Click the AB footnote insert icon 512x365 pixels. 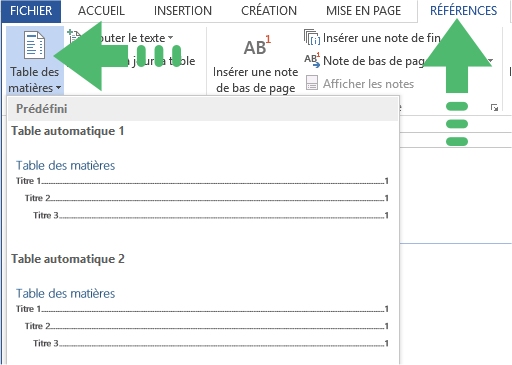coord(257,46)
